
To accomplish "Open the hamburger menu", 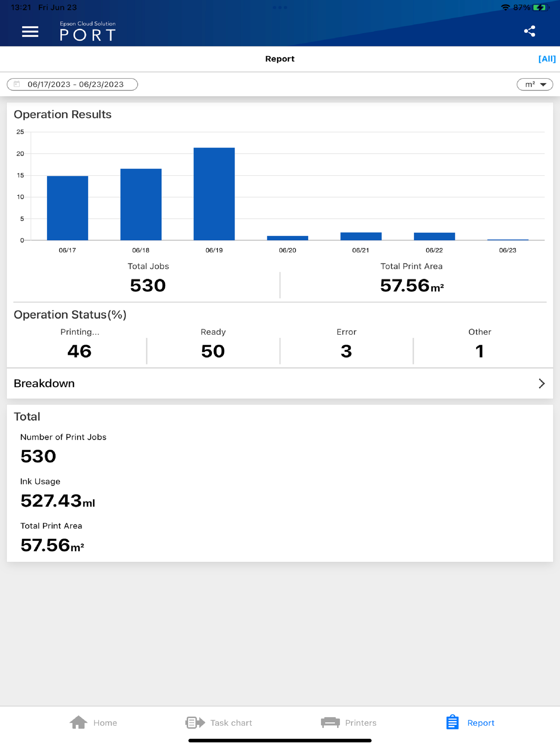I will [x=30, y=32].
